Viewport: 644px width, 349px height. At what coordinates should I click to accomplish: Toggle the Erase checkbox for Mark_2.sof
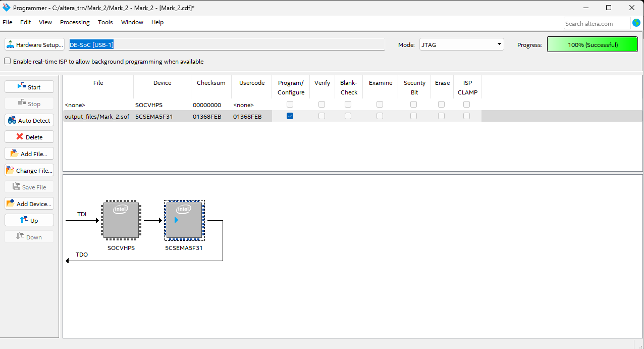pos(441,116)
